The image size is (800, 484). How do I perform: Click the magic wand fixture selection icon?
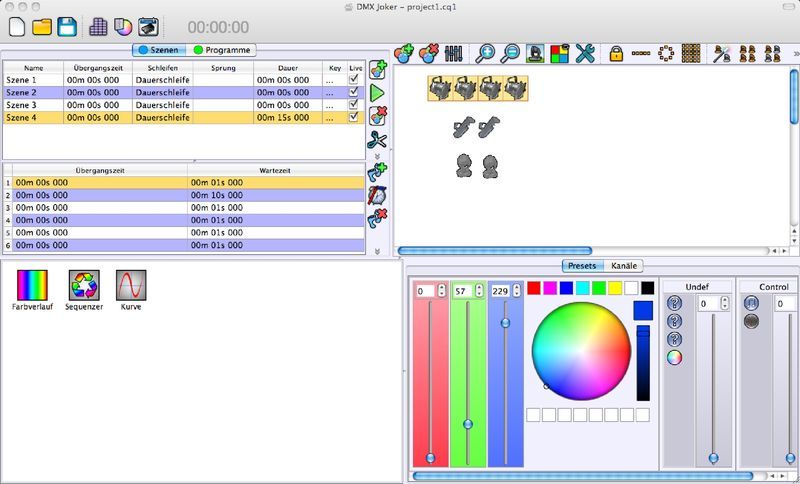click(x=722, y=53)
